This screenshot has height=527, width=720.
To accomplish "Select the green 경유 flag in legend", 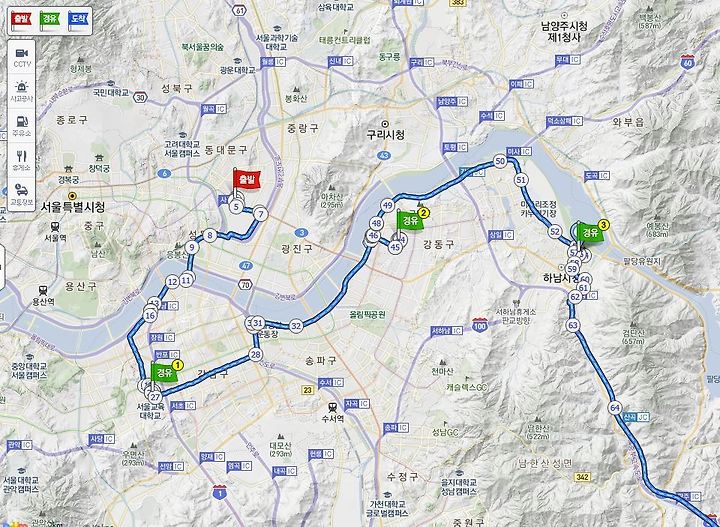I will coord(50,20).
